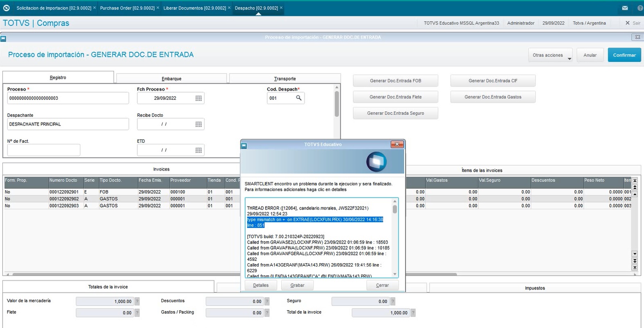Viewport: 644px width, 328px height.
Task: Jump to the bottom of the invoice items grid
Action: click(635, 268)
